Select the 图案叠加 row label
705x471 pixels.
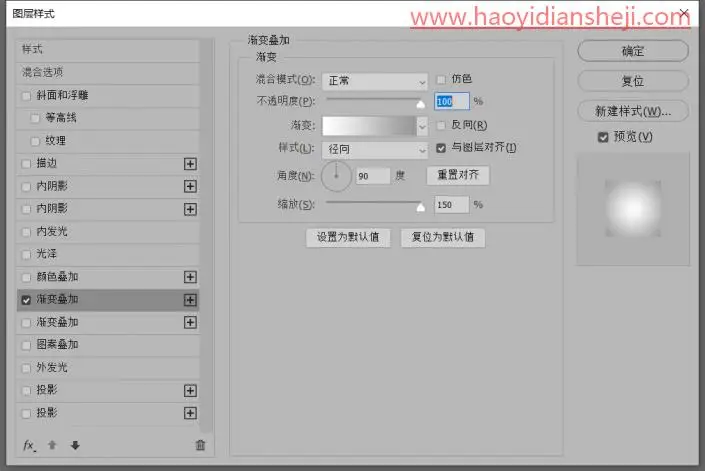coord(57,345)
